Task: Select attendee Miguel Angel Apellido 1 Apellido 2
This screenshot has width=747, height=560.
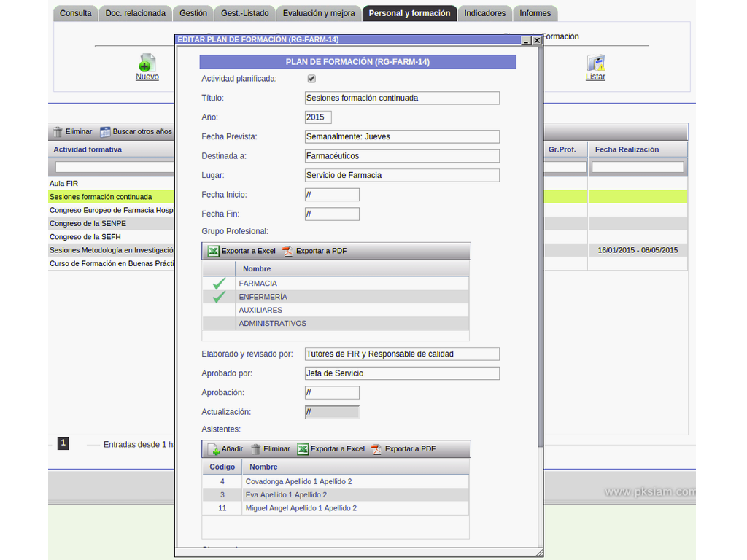Action: (x=336, y=508)
